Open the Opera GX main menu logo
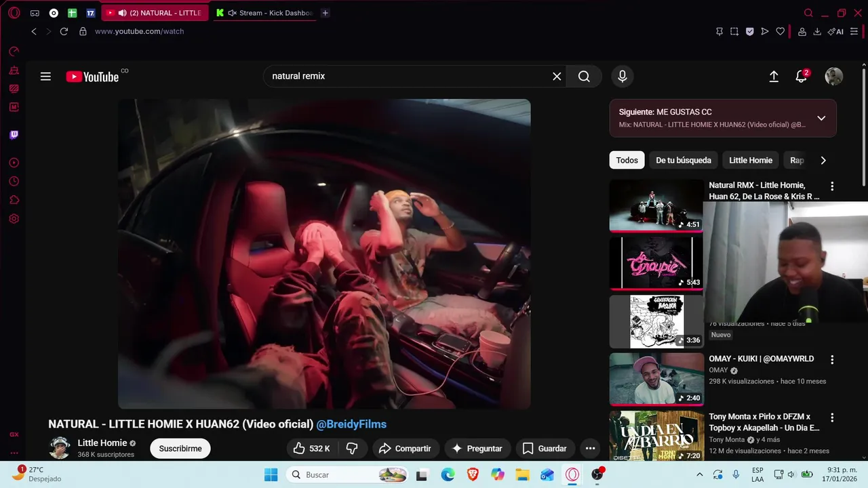868x488 pixels. [14, 13]
